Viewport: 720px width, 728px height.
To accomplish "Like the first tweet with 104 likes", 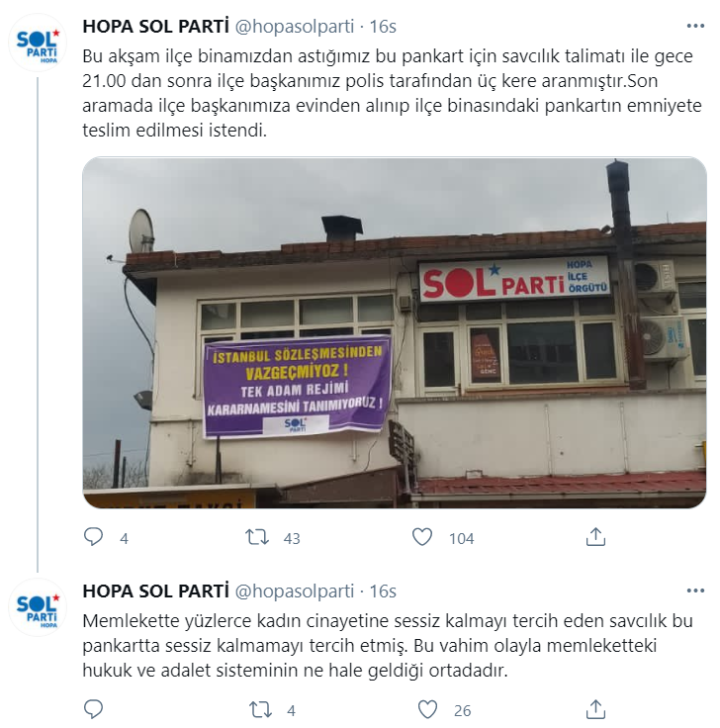I will (x=422, y=537).
